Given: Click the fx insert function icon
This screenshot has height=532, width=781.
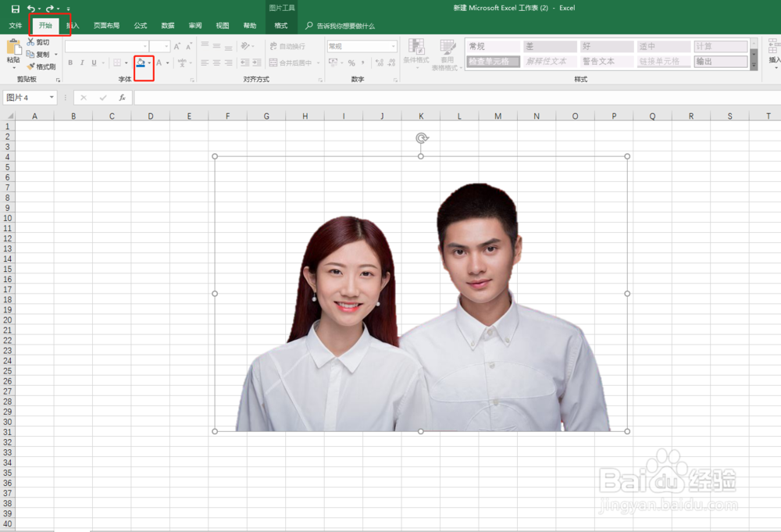Looking at the screenshot, I should [122, 98].
